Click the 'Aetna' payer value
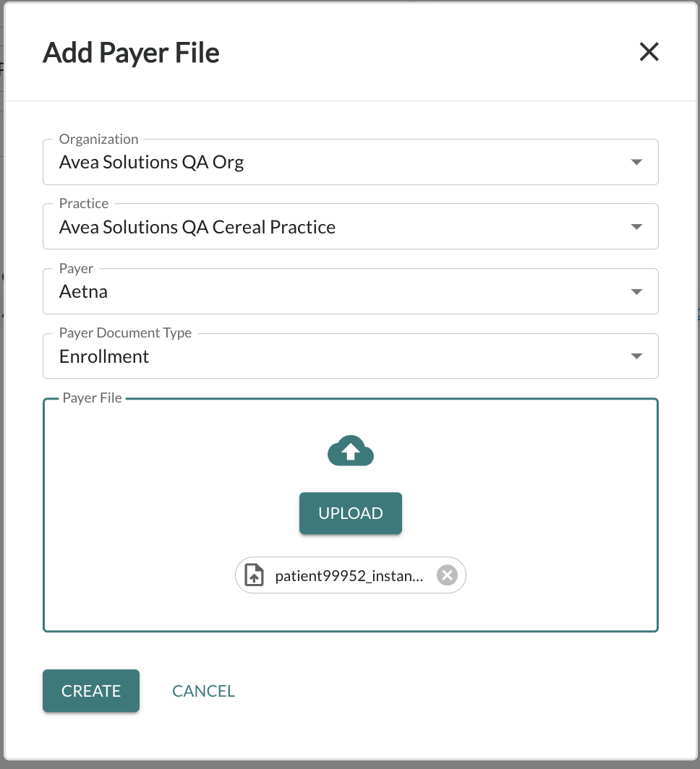 83,292
